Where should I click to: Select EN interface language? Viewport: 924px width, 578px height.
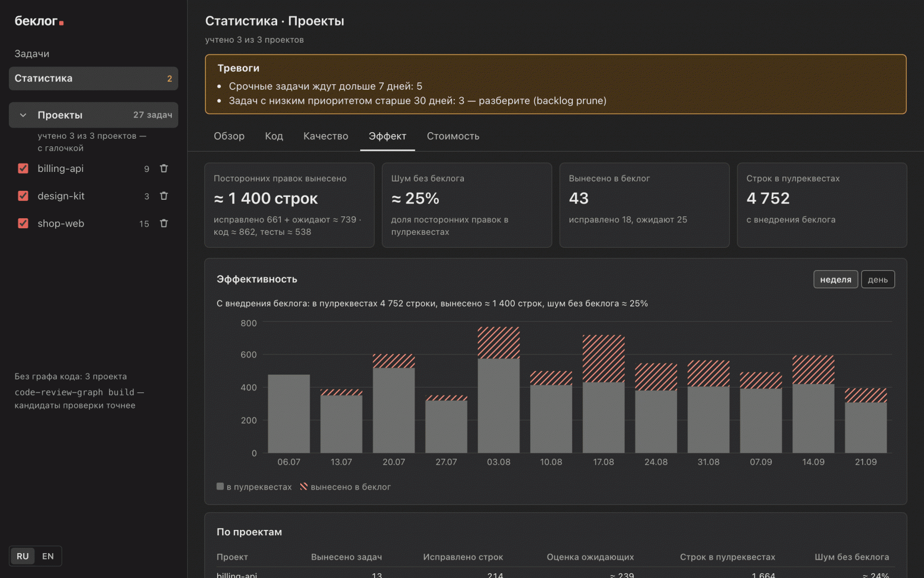[48, 556]
